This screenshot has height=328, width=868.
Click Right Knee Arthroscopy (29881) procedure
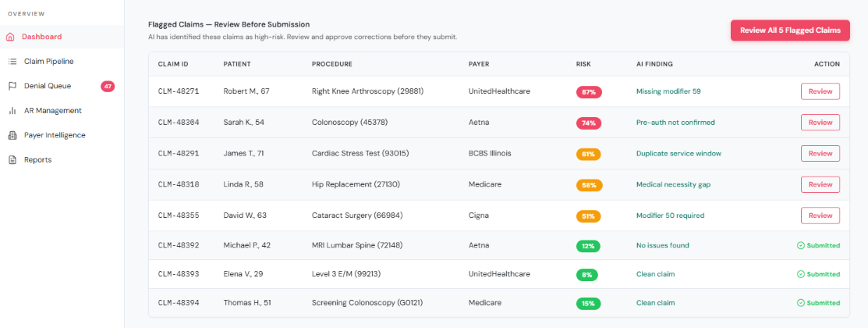pyautogui.click(x=367, y=91)
